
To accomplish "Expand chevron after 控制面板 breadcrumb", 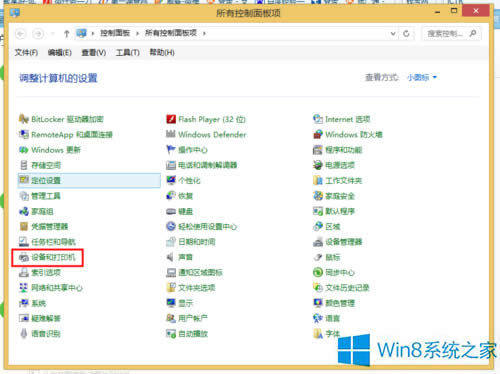I will tap(137, 33).
